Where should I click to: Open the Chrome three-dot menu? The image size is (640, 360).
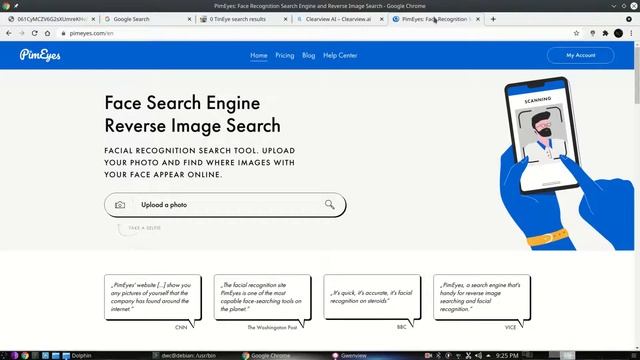[631, 33]
